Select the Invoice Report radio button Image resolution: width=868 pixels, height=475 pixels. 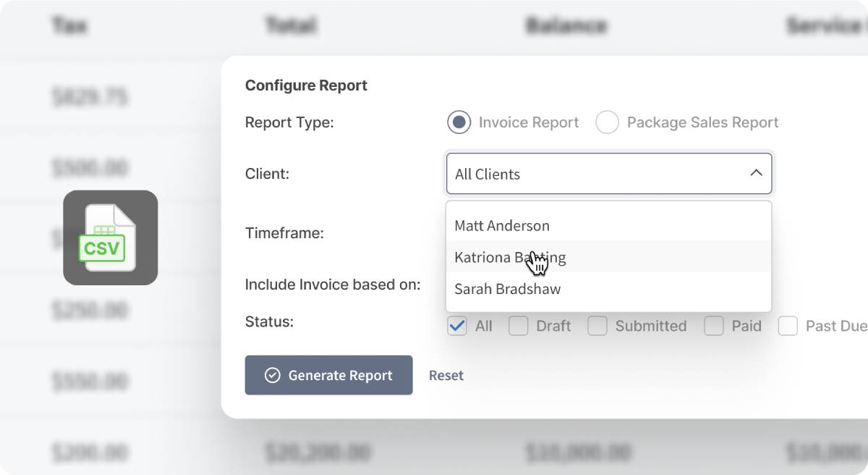coord(459,122)
